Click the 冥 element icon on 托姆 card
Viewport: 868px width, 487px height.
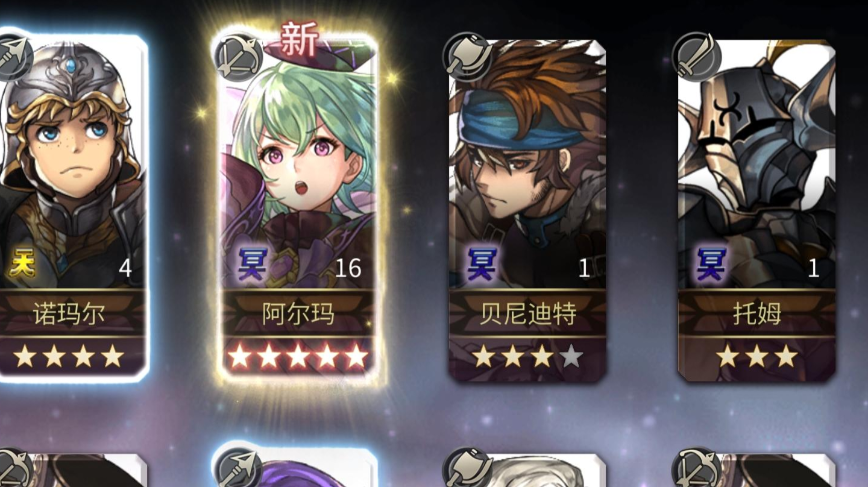click(x=710, y=265)
